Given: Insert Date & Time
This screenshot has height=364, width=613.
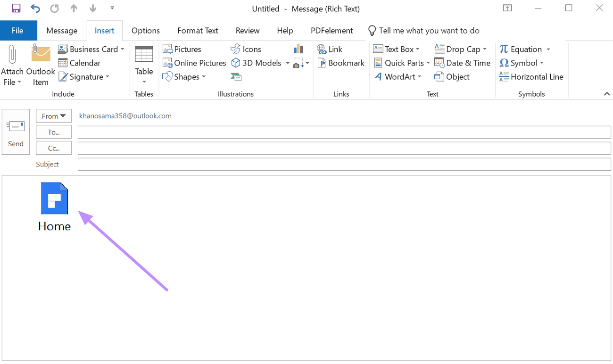Looking at the screenshot, I should 463,63.
